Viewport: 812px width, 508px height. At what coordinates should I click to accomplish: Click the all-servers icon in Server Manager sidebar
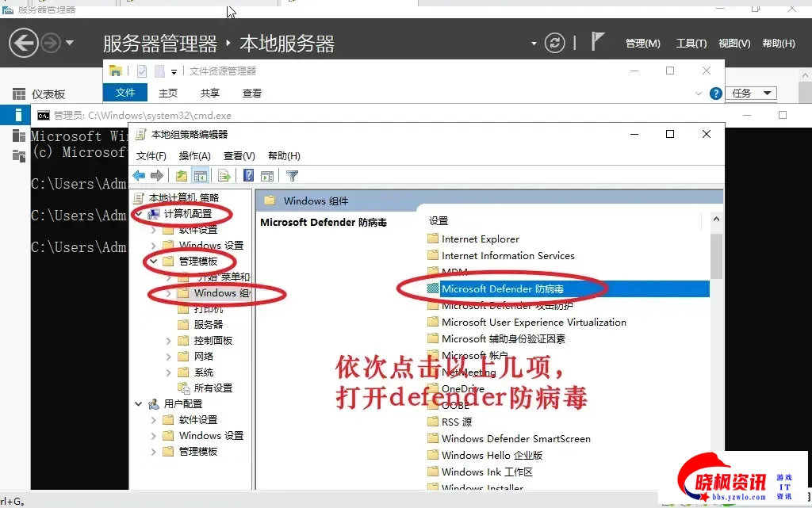(19, 136)
